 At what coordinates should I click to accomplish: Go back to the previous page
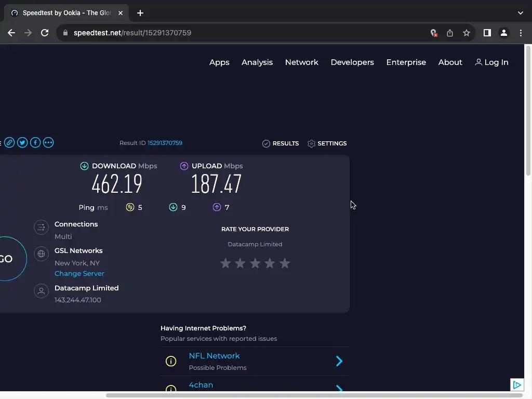[11, 33]
